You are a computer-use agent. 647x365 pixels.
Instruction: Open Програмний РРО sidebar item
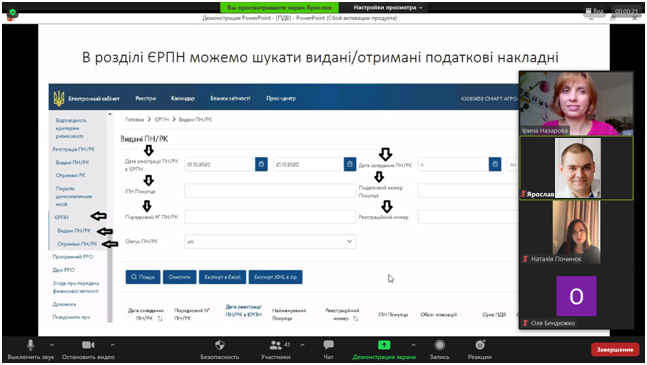coord(73,257)
